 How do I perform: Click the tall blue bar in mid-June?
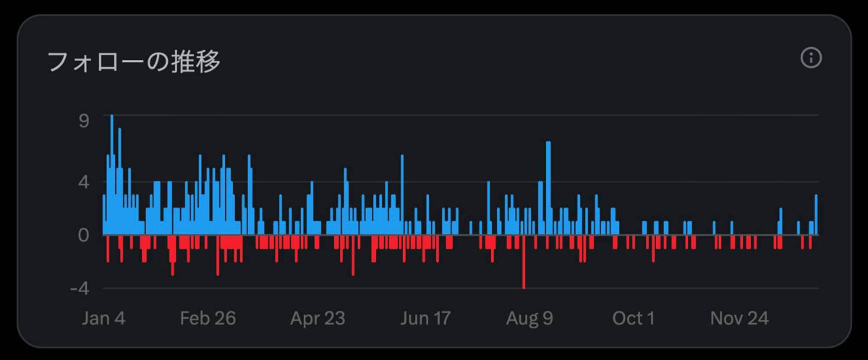(x=402, y=195)
